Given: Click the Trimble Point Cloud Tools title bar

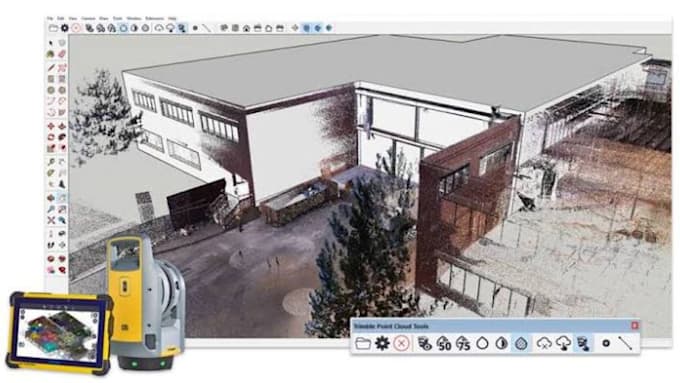Looking at the screenshot, I should tap(494, 326).
